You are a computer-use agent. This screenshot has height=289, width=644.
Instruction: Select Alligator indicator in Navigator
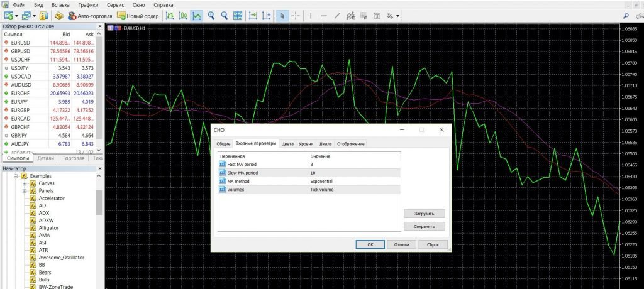49,228
